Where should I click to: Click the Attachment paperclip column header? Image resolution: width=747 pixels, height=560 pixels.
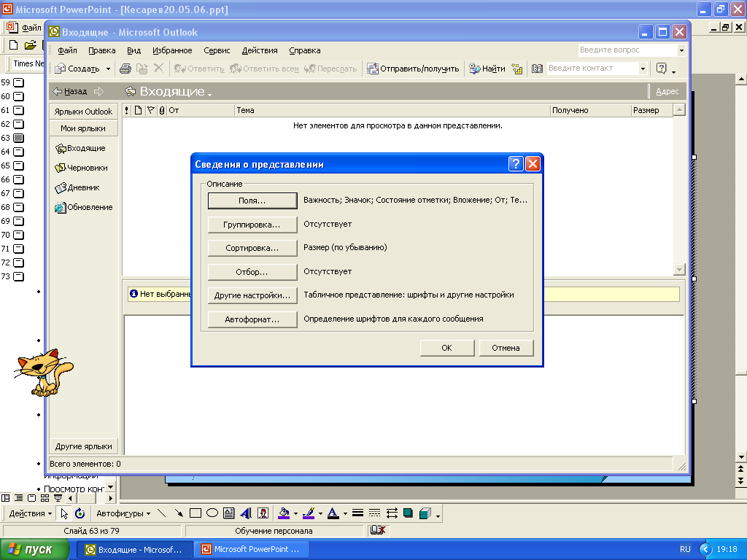[162, 111]
